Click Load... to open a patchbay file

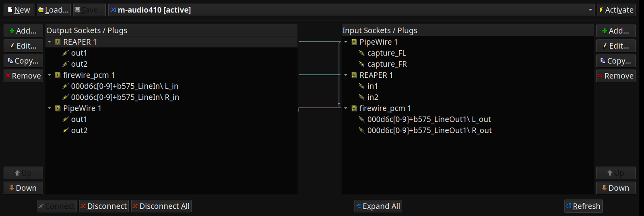point(54,10)
